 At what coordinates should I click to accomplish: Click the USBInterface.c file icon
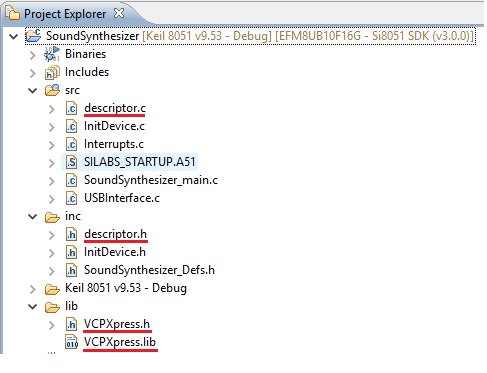tap(71, 198)
